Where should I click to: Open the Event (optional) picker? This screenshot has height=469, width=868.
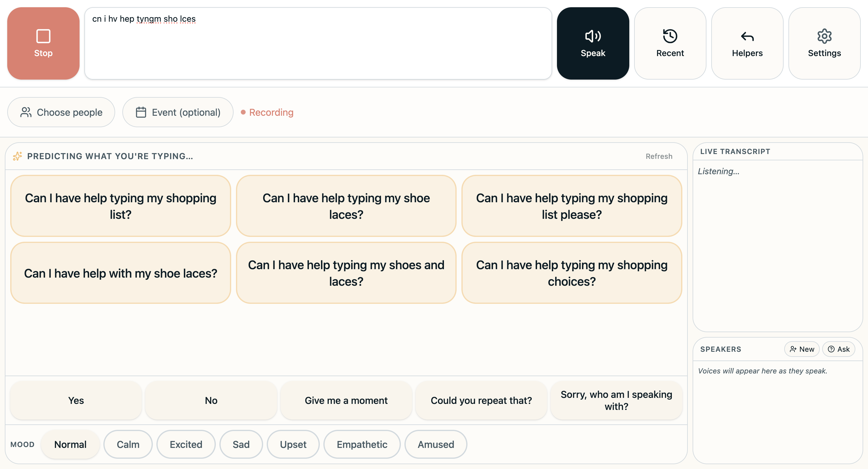178,112
